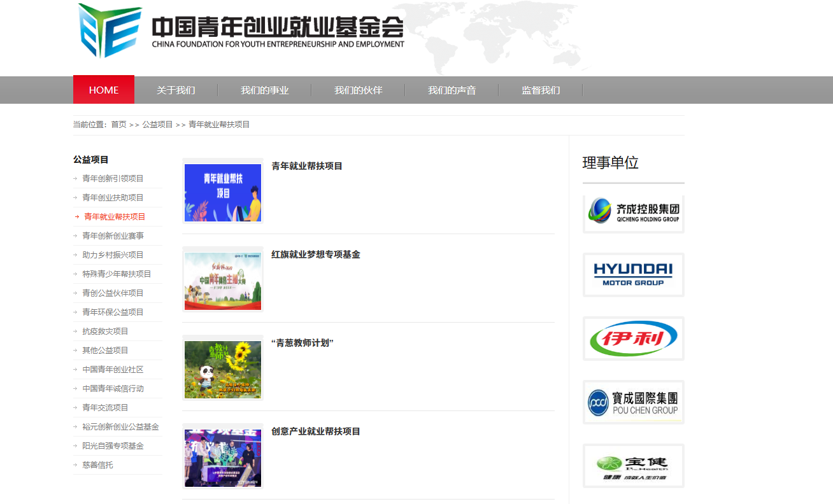Go to the HOME navigation tab
The width and height of the screenshot is (833, 504).
click(104, 90)
